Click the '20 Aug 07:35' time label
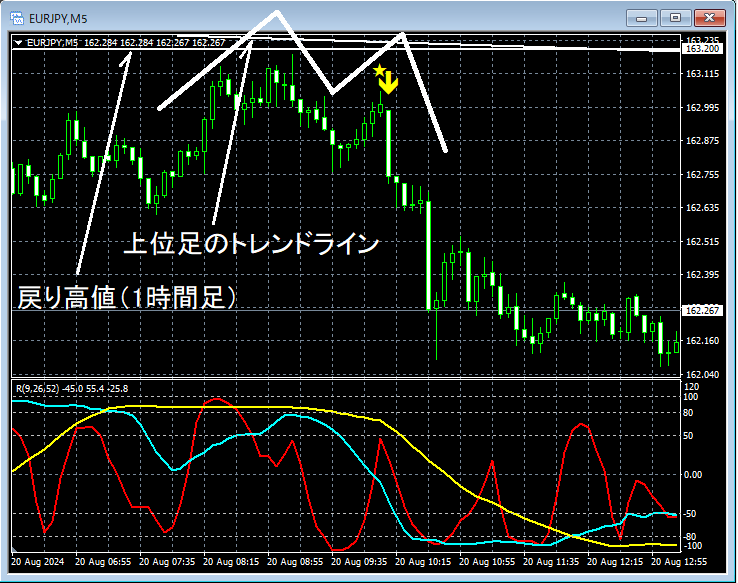The width and height of the screenshot is (738, 583). 167,561
